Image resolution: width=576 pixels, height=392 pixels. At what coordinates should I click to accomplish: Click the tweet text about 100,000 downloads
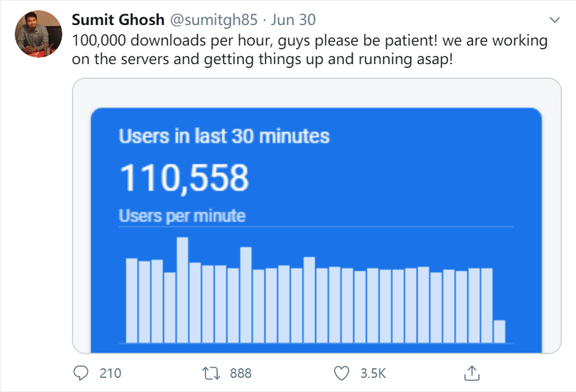[310, 49]
